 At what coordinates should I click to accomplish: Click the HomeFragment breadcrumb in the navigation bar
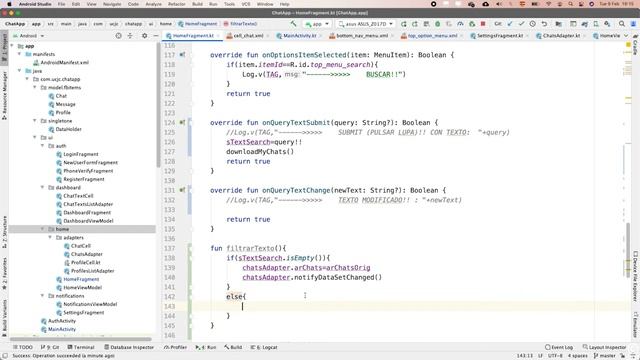coord(198,24)
